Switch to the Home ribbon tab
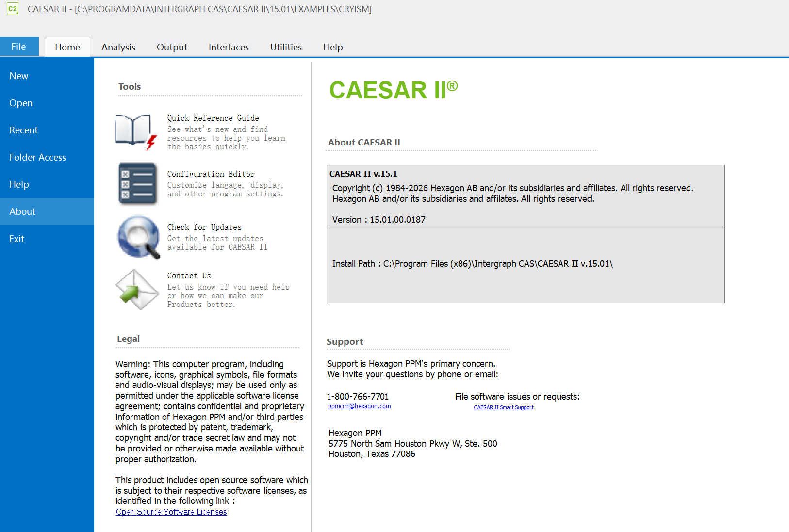Image resolution: width=789 pixels, height=532 pixels. (x=67, y=47)
